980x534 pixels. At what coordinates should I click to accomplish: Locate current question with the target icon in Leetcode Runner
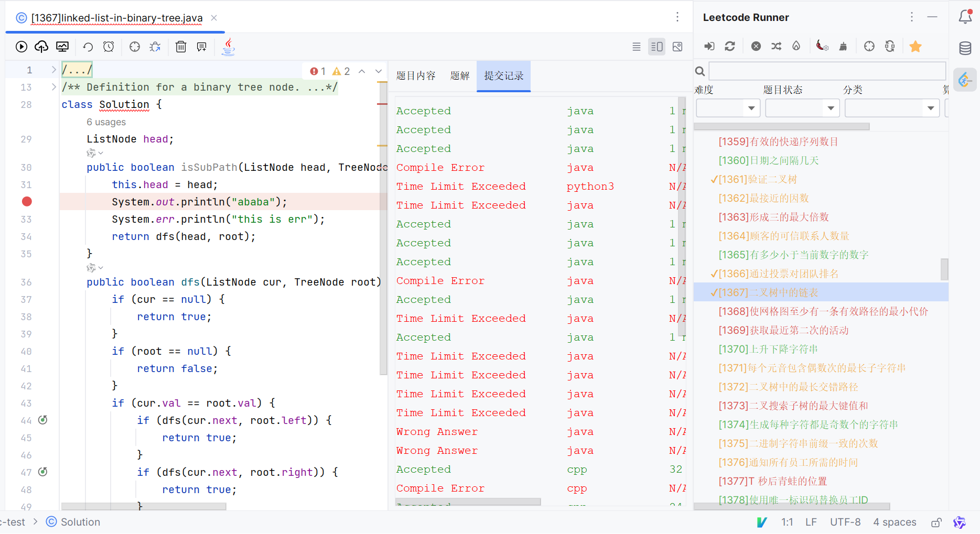(x=869, y=46)
